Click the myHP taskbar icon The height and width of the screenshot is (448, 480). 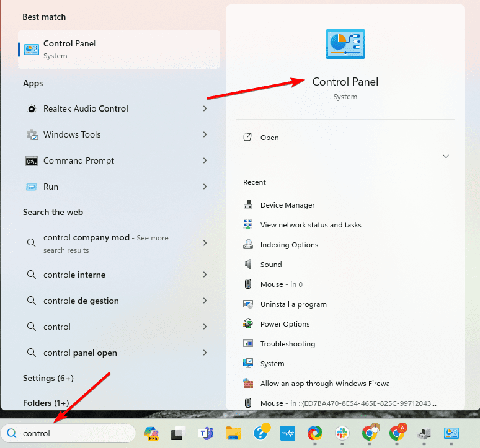[287, 433]
